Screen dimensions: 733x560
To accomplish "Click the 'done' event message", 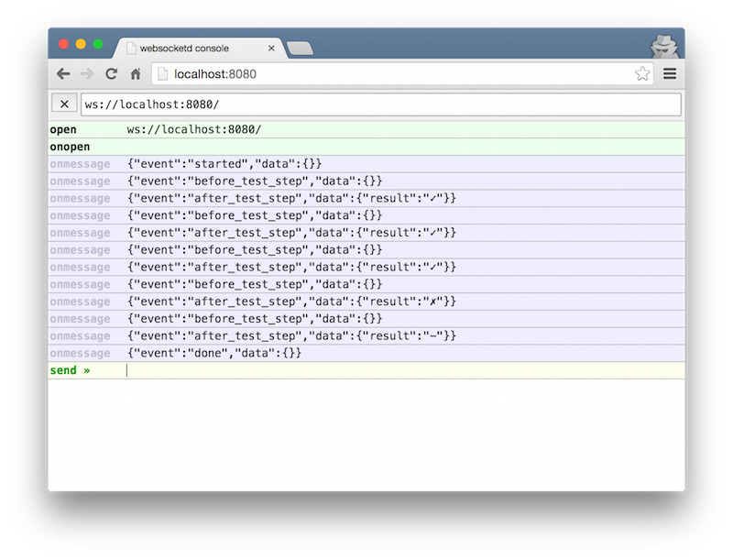I will 214,353.
